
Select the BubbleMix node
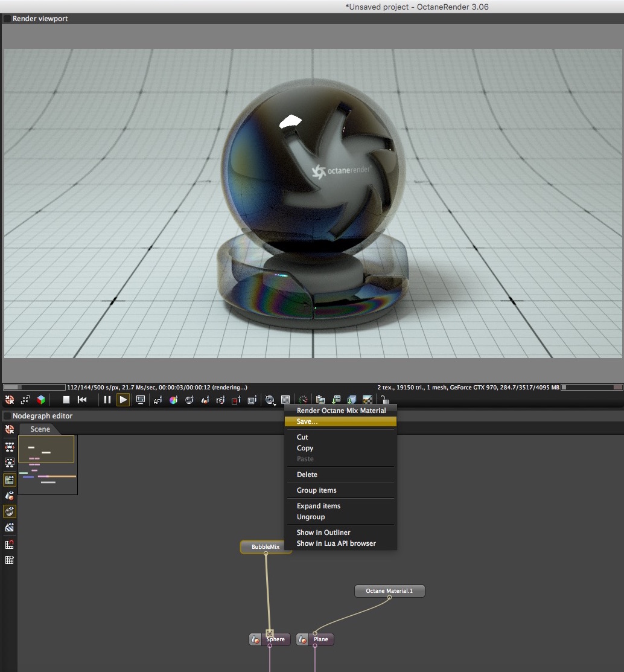coord(266,547)
